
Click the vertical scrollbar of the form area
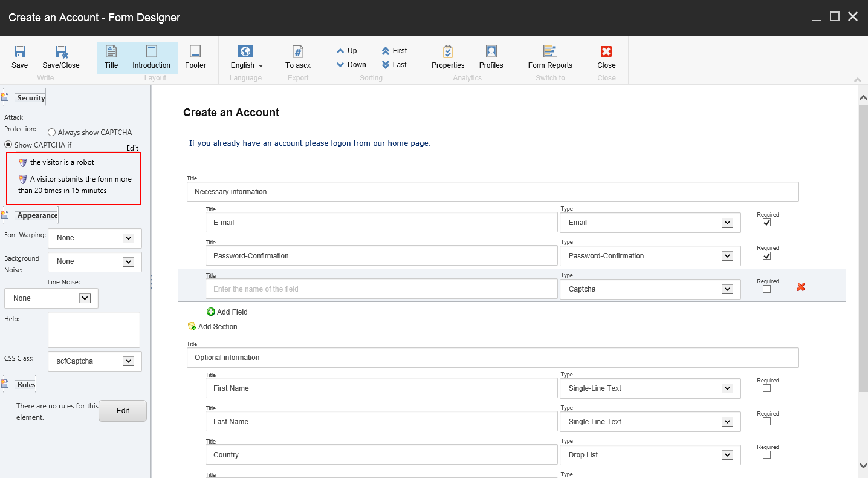tap(863, 242)
